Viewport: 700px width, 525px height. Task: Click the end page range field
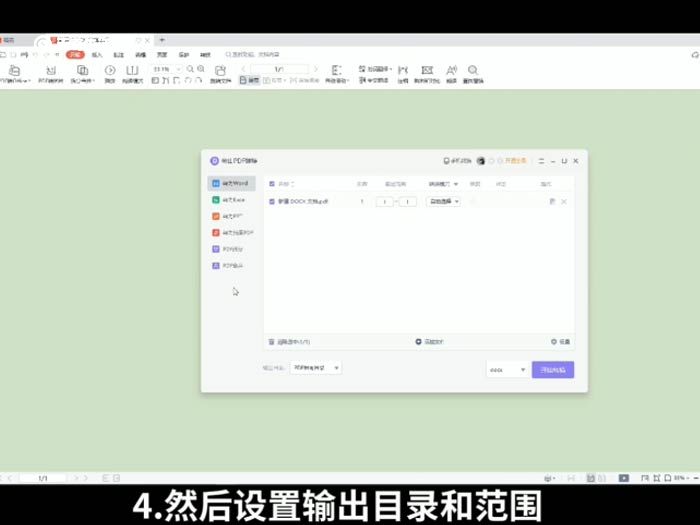click(x=408, y=202)
